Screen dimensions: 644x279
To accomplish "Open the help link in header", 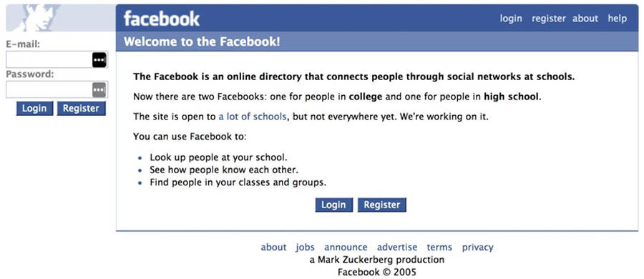I will (618, 19).
